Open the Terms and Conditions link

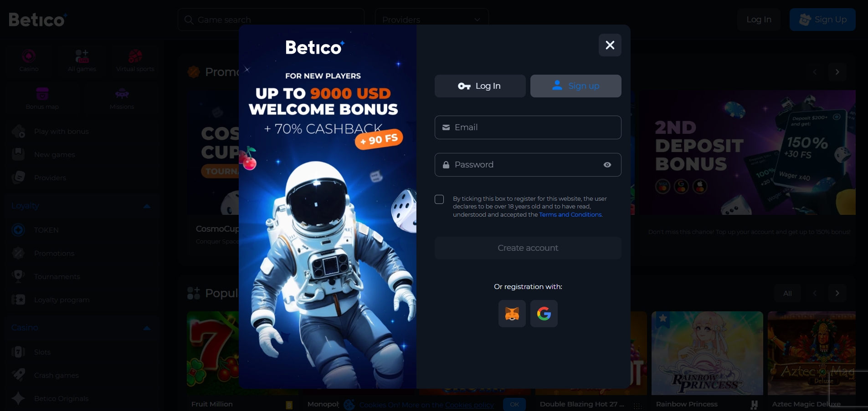pos(570,215)
